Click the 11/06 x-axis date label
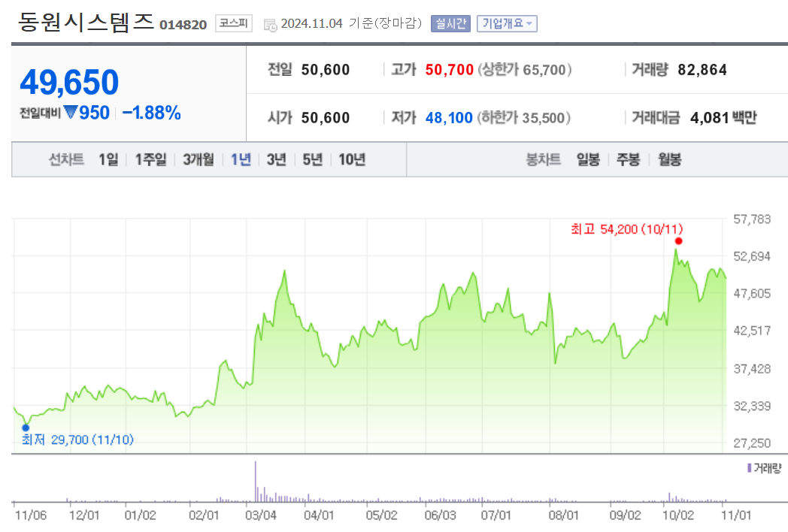 click(x=30, y=515)
